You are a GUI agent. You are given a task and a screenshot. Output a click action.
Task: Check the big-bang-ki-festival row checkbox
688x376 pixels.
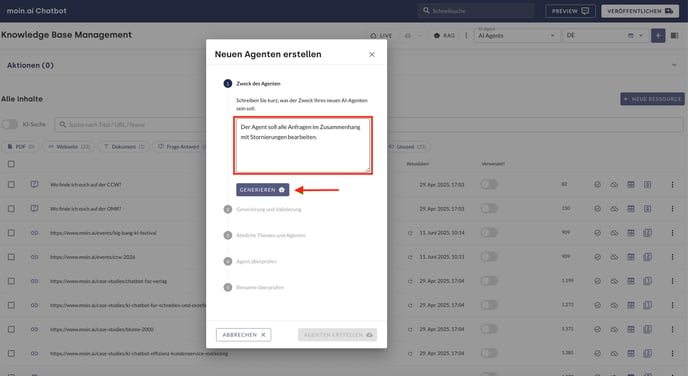11,233
